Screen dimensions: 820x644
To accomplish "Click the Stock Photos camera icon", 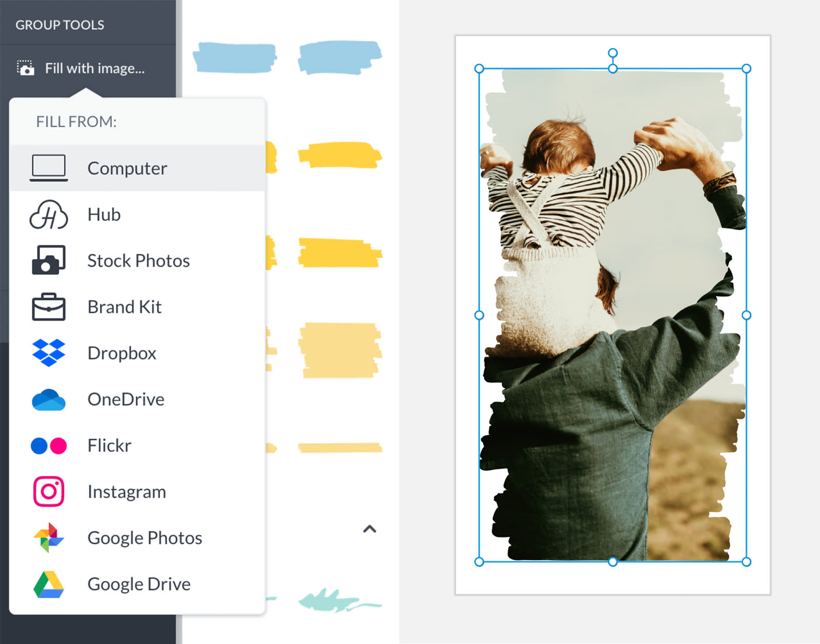I will coord(49,260).
